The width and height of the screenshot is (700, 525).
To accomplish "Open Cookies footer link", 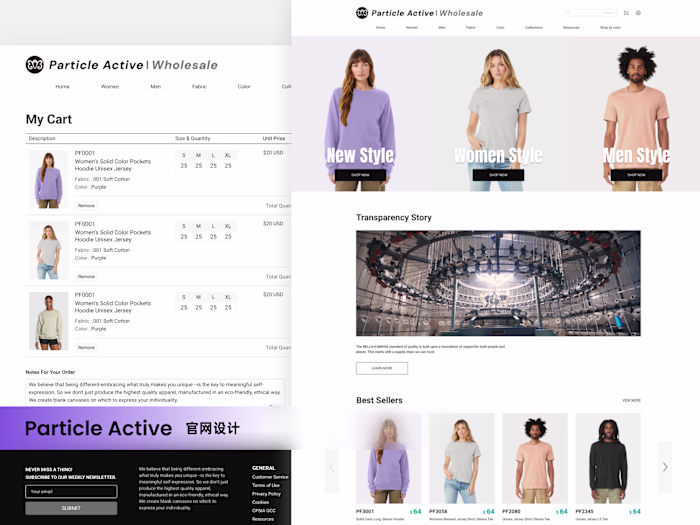I will [x=260, y=502].
